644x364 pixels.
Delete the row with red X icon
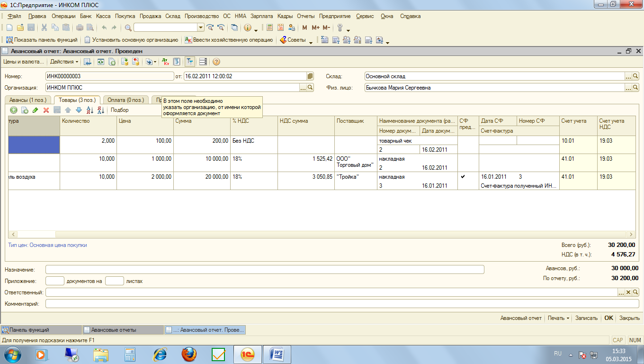[46, 110]
